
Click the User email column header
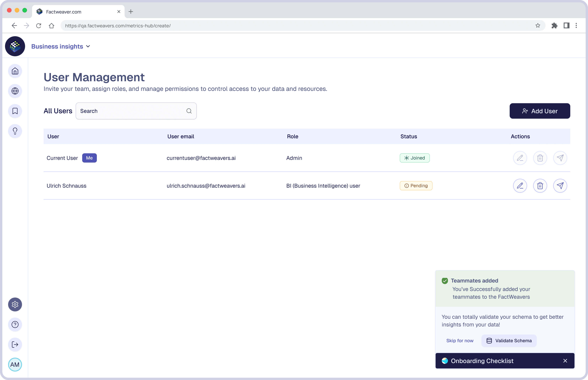pos(181,136)
